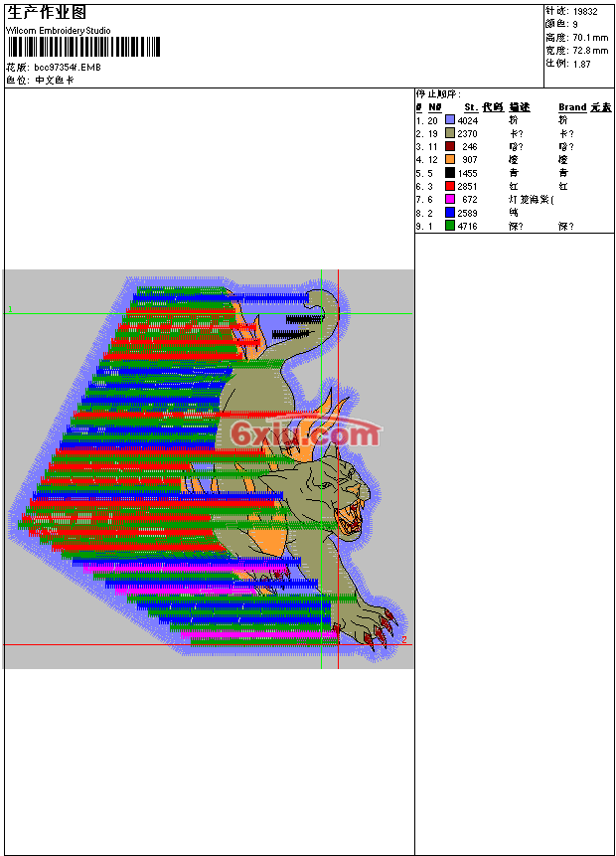Viewport: 616px width, 856px height.
Task: Click the 停止顺序 heading
Action: [438, 93]
